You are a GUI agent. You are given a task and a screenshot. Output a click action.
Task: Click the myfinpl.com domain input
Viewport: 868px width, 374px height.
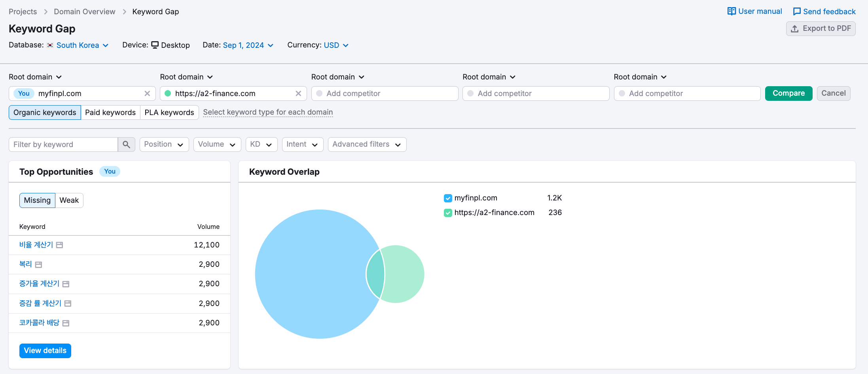(x=82, y=94)
